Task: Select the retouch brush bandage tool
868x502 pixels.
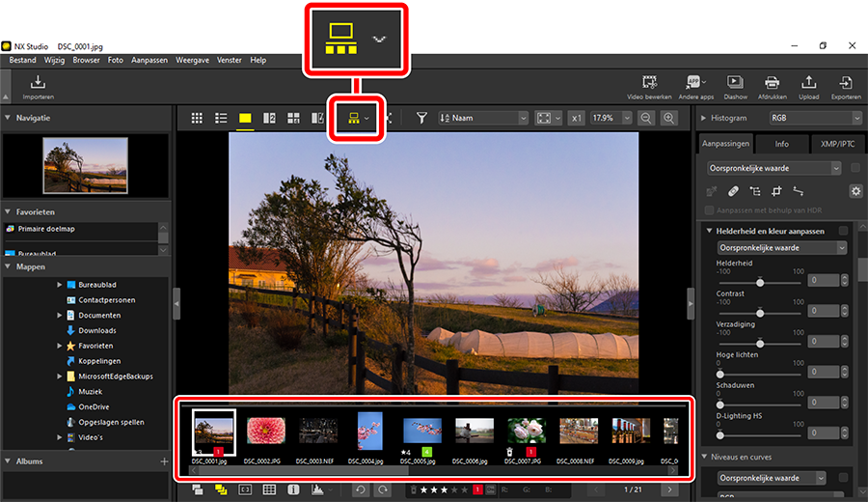Action: (x=733, y=192)
